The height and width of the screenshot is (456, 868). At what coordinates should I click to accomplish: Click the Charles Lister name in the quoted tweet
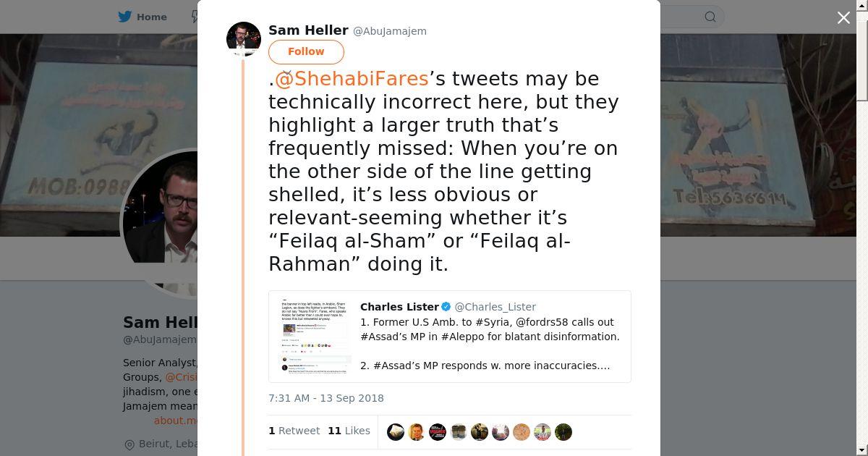coord(399,307)
